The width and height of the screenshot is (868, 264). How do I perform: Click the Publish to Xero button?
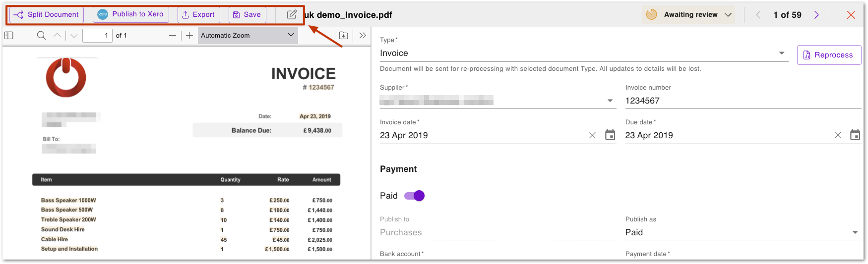coord(131,14)
